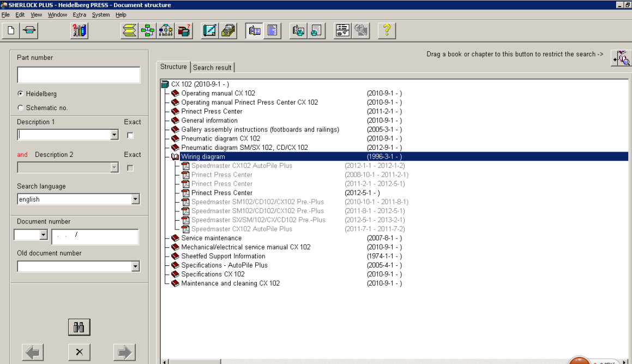Click the book with cyan nut icon
Viewport: 632px width, 364px height.
[298, 31]
